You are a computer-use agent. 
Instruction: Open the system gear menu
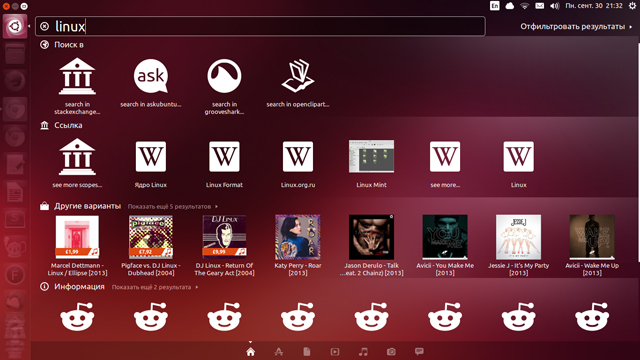[632, 6]
